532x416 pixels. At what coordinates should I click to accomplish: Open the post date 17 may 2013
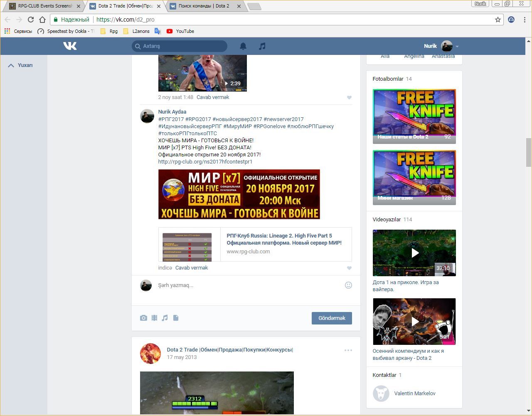click(x=182, y=357)
